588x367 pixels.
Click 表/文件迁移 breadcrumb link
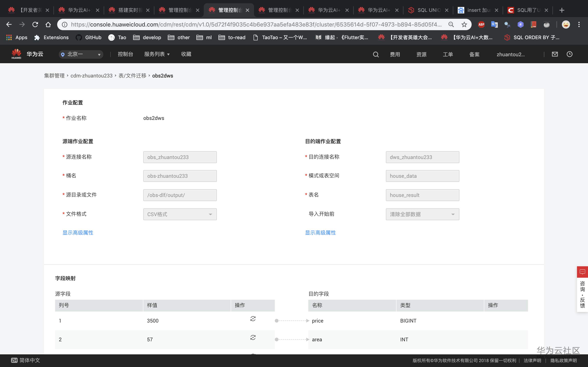(x=132, y=76)
